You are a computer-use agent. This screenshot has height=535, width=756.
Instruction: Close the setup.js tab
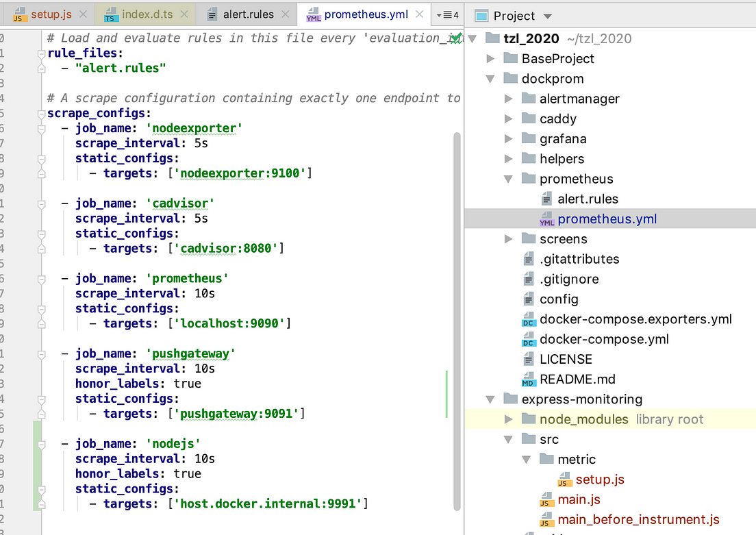coord(83,14)
